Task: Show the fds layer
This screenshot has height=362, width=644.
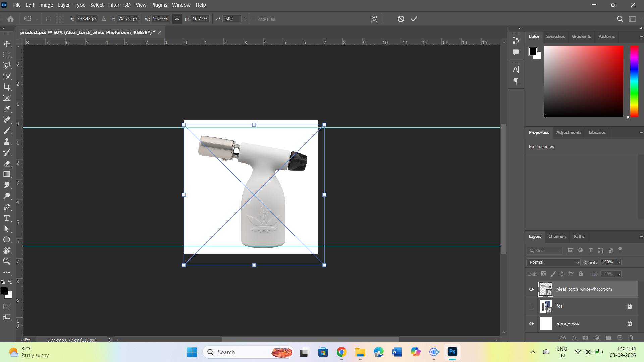Action: click(x=531, y=306)
